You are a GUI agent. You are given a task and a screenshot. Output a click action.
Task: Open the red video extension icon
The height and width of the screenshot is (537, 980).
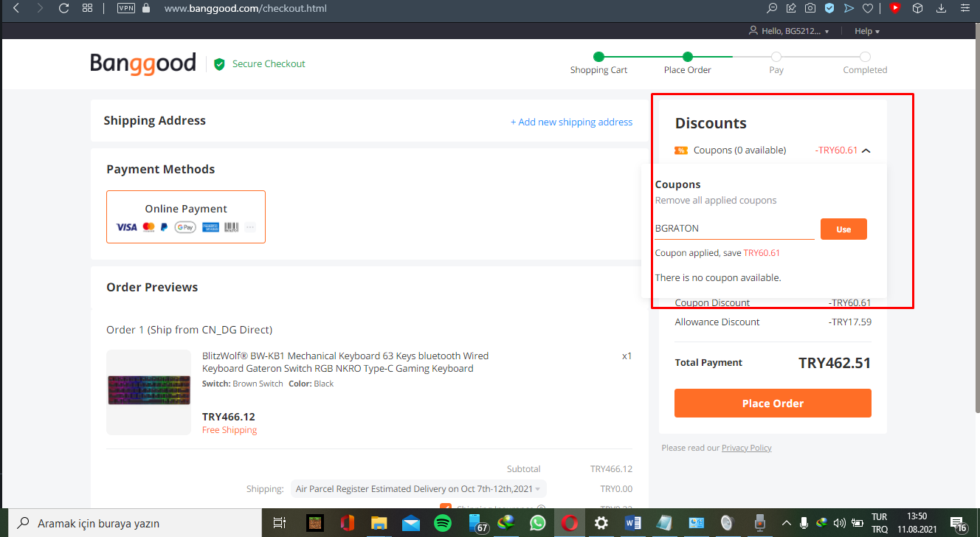point(895,9)
